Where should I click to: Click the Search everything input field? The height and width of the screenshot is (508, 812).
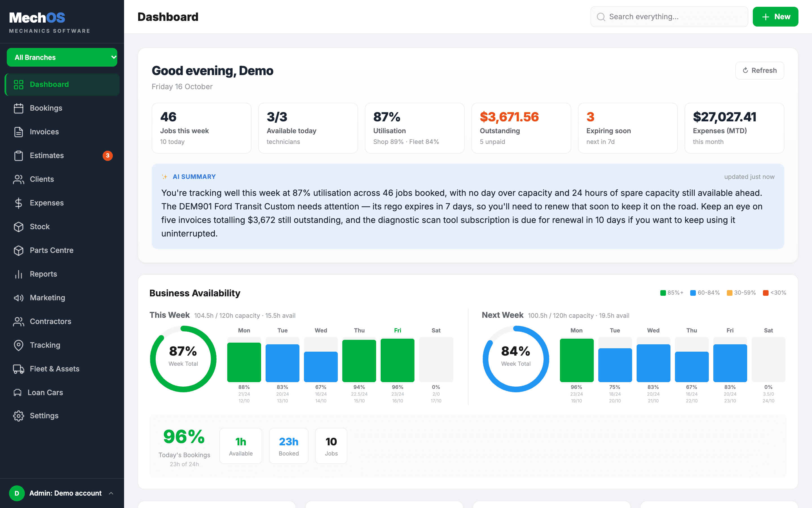pos(669,17)
